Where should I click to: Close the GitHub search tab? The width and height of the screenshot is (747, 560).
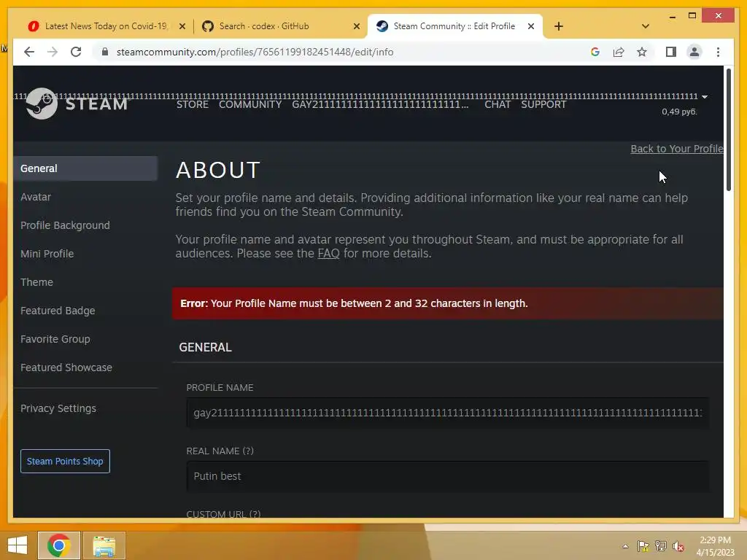pos(356,26)
